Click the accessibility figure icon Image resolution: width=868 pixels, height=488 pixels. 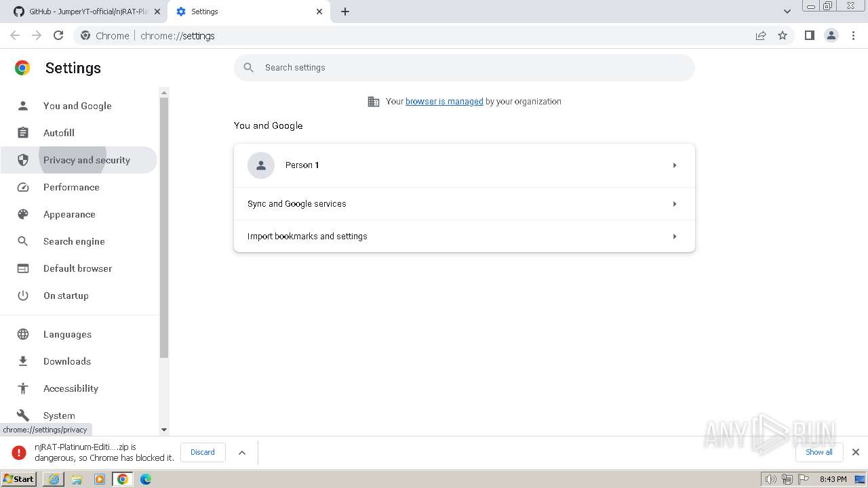(23, 388)
